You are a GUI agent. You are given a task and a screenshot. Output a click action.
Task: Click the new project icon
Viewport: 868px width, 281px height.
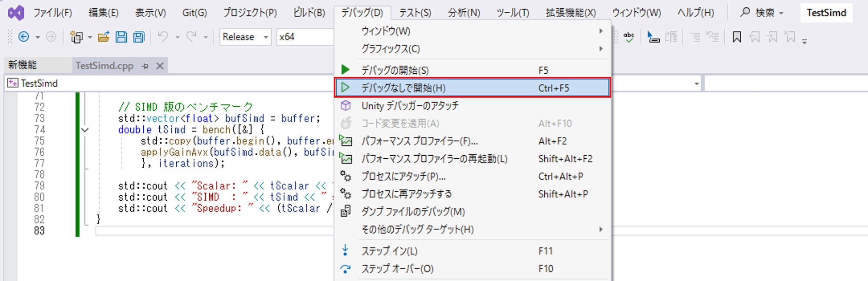(x=77, y=37)
